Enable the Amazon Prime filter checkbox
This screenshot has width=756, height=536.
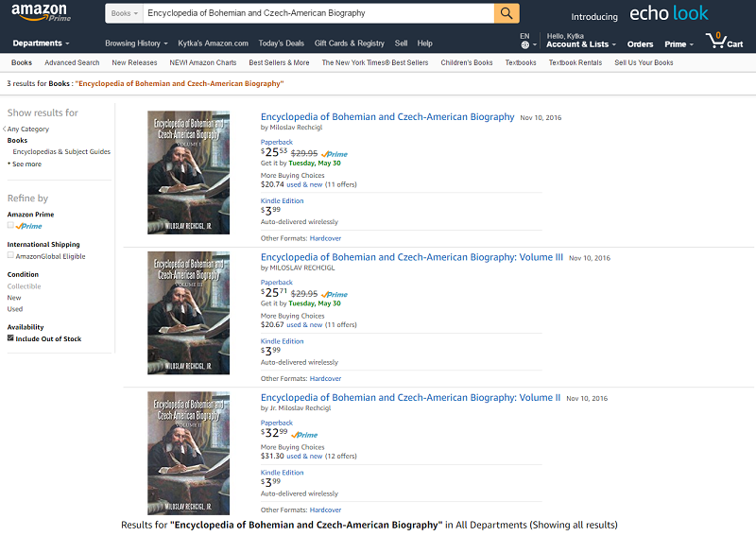10,226
